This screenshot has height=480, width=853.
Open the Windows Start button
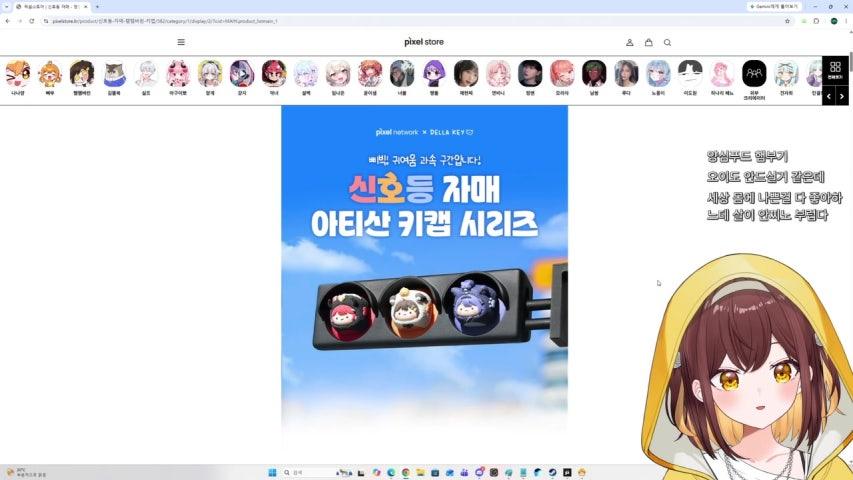[273, 472]
